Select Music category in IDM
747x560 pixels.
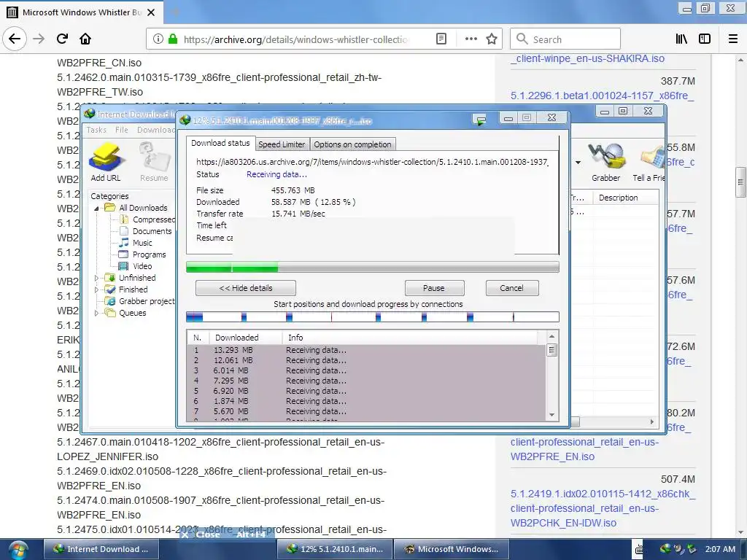(x=136, y=243)
